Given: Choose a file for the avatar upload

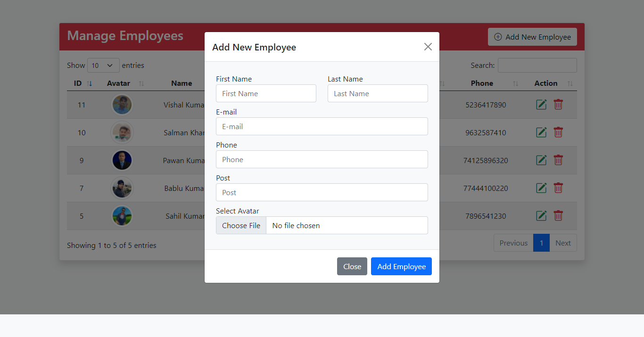Looking at the screenshot, I should [x=241, y=225].
